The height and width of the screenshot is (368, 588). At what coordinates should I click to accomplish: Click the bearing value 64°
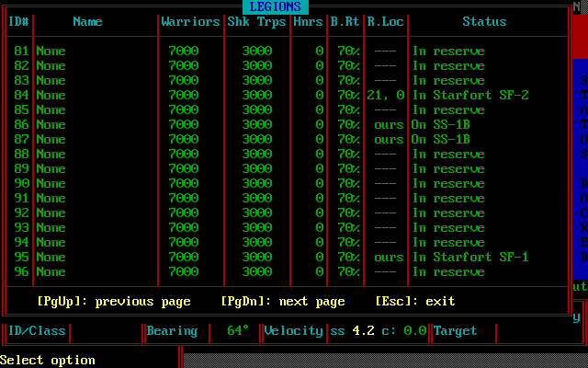point(238,330)
